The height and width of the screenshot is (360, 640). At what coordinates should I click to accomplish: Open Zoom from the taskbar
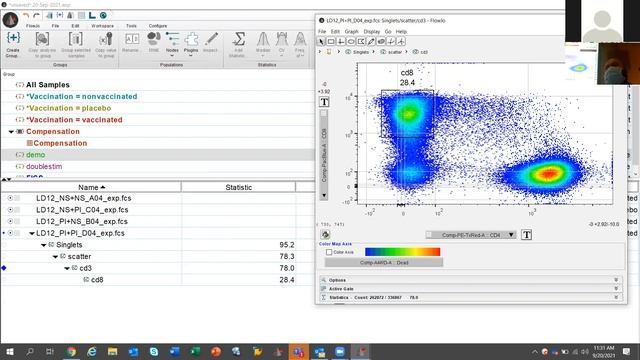click(340, 351)
